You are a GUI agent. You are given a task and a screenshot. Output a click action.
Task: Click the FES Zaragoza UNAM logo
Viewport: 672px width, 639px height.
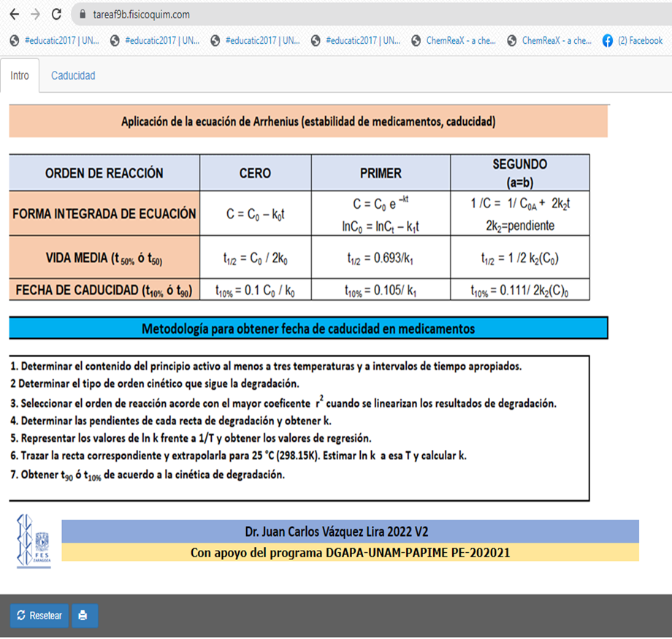click(x=34, y=541)
